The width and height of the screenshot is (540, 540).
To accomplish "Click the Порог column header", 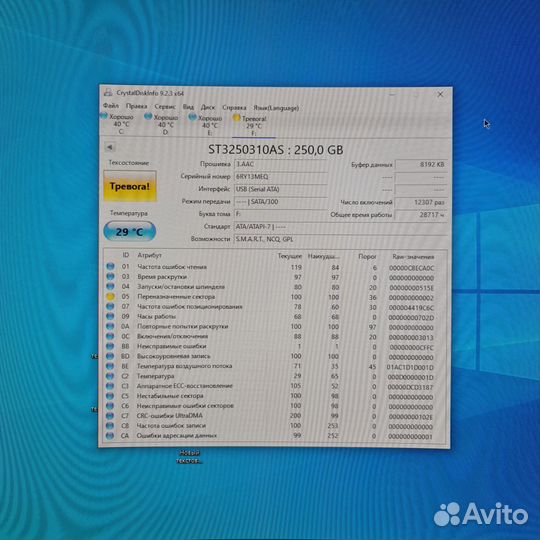I will point(367,257).
